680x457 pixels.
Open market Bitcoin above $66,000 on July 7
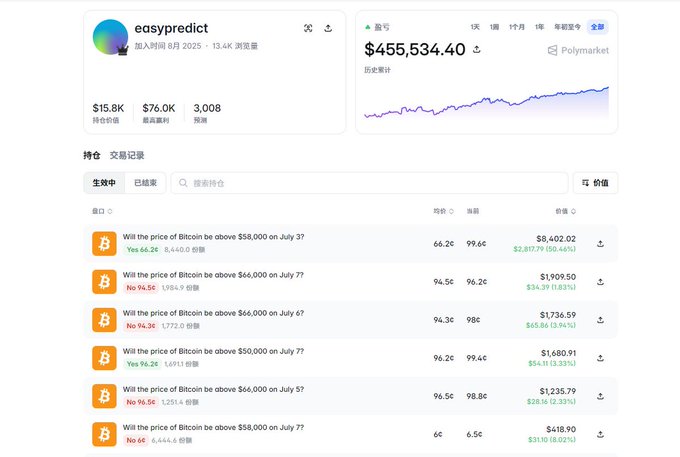[x=213, y=275]
